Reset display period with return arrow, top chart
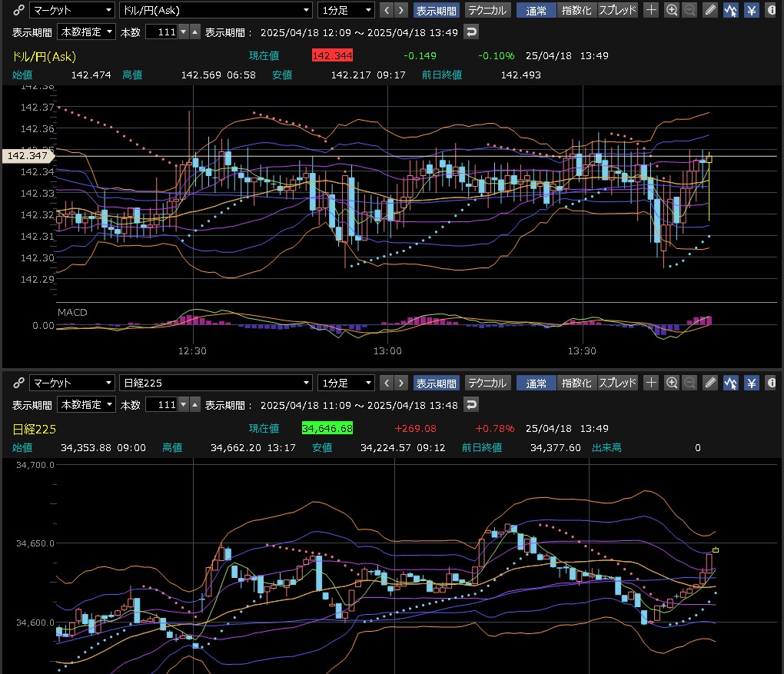This screenshot has width=784, height=674. 471,32
